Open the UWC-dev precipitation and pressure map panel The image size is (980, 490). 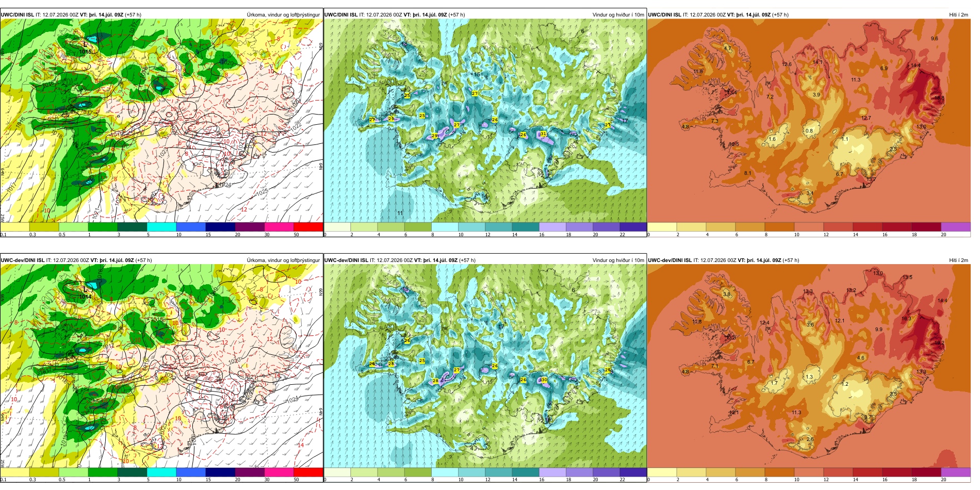click(x=161, y=366)
